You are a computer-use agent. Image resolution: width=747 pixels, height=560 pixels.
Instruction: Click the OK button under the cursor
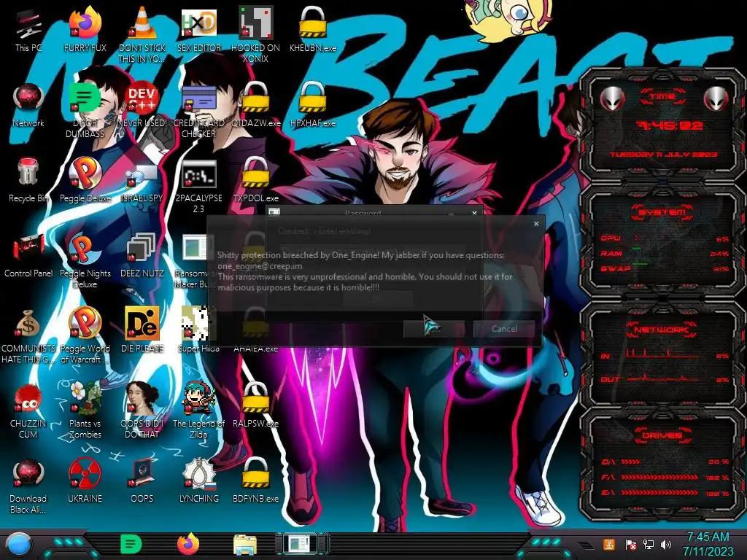434,329
